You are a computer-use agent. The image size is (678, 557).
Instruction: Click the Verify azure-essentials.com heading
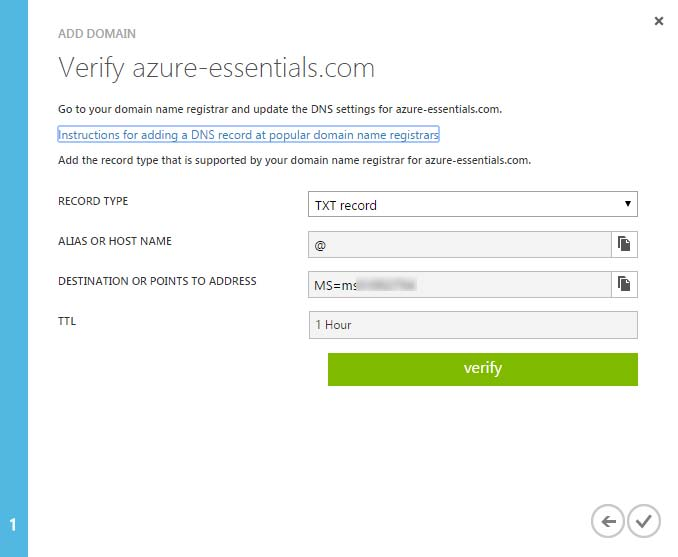216,68
